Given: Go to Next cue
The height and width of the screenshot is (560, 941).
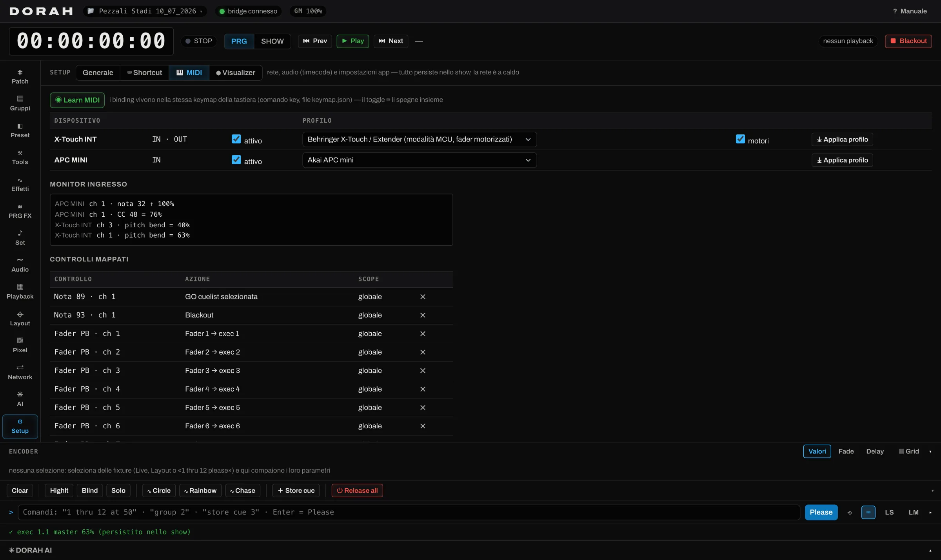Looking at the screenshot, I should click(x=391, y=41).
